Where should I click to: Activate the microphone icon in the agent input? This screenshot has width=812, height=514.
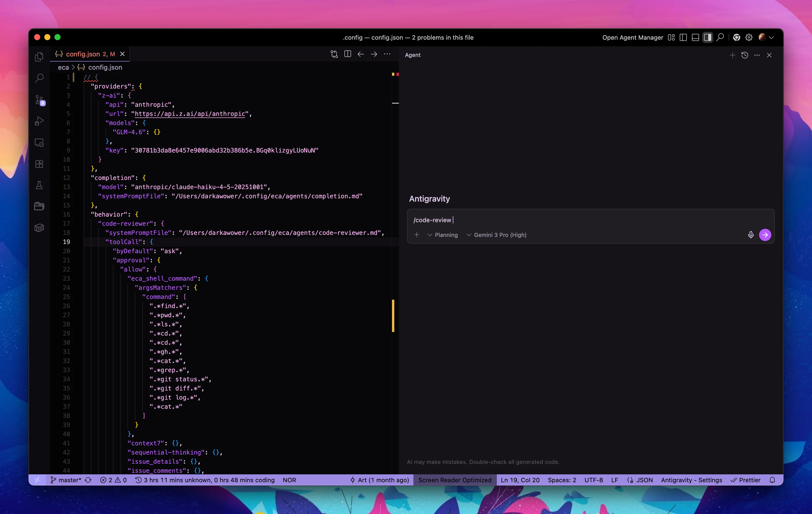[x=751, y=235]
